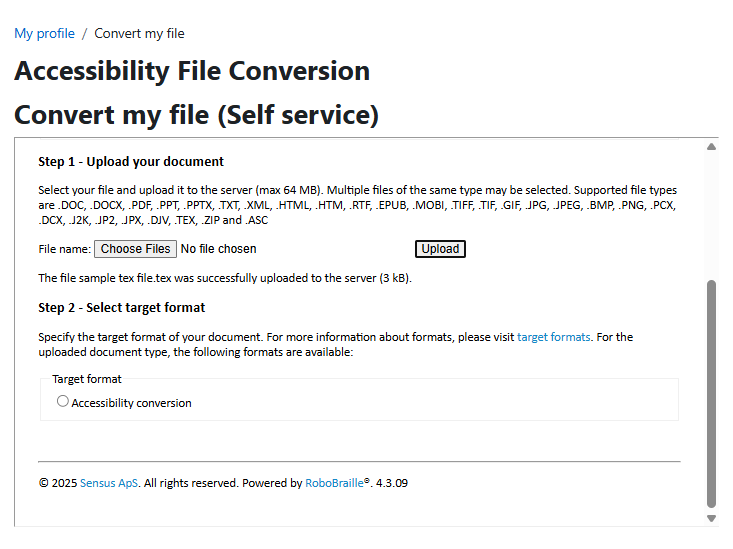Click the 'File name:' label
The image size is (733, 549).
click(x=64, y=249)
